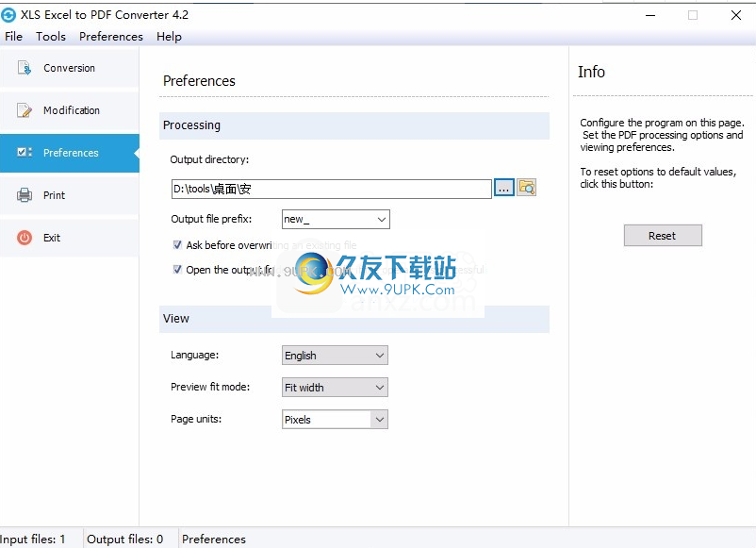Click the Print printer icon
This screenshot has height=548, width=756.
(x=25, y=195)
